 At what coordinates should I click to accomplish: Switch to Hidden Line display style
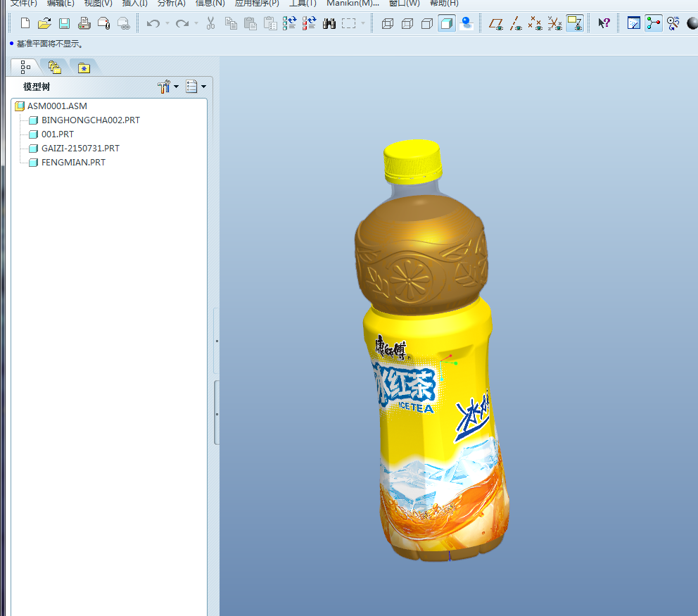407,23
